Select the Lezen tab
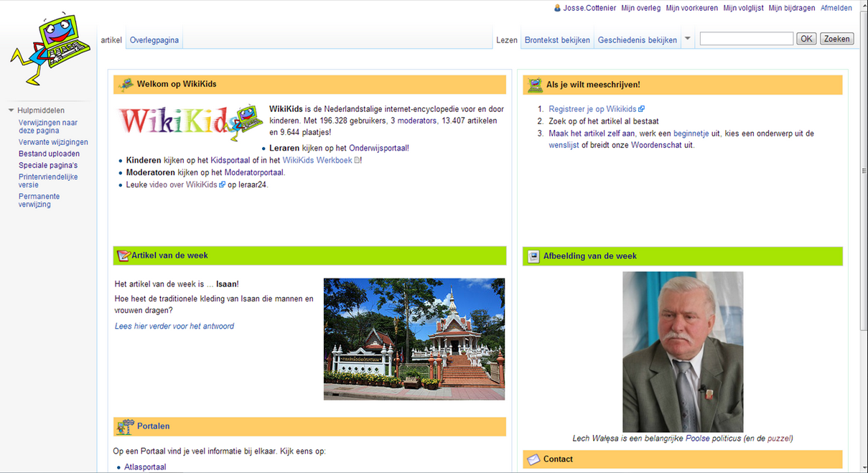Viewport: 868px width, 473px height. 507,40
